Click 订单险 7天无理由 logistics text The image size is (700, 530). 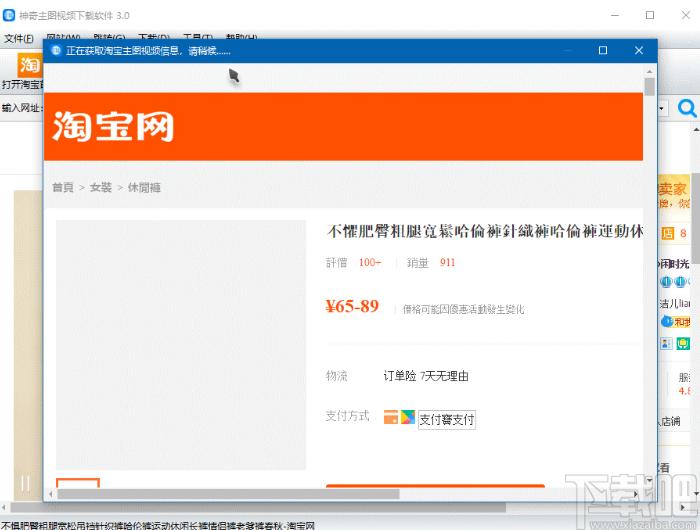point(426,376)
